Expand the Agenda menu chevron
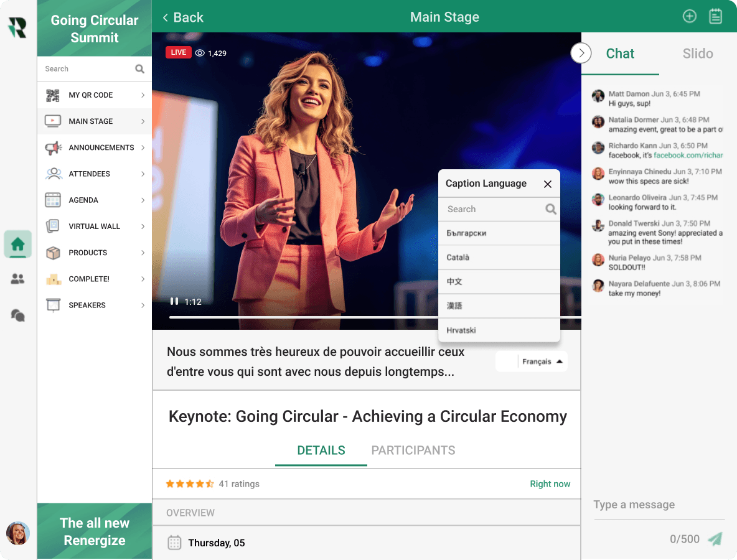 click(143, 200)
